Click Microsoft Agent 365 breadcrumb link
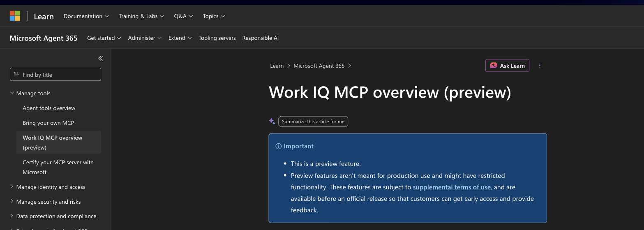 point(319,66)
